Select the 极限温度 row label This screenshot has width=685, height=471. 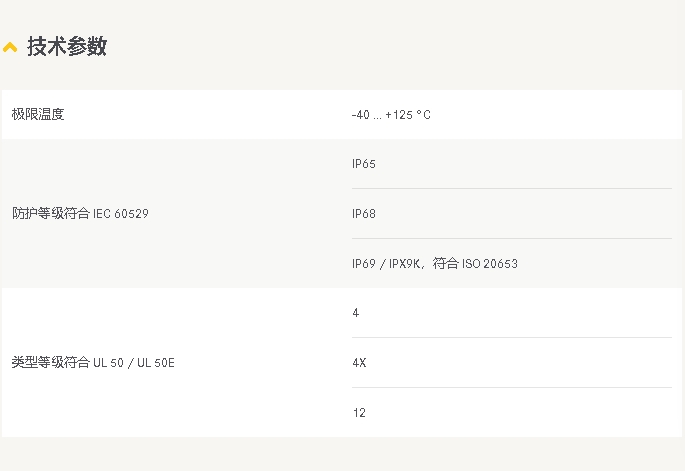[38, 114]
